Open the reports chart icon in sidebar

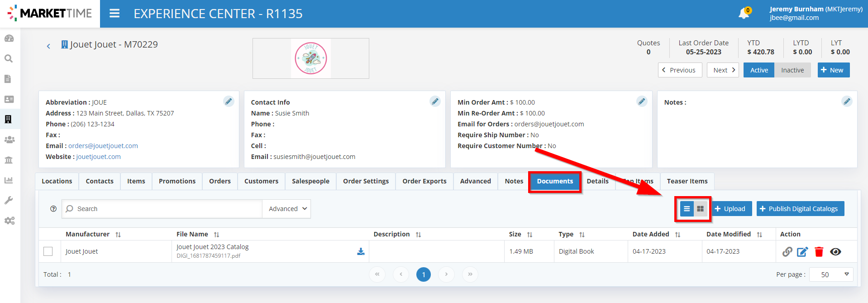tap(9, 180)
